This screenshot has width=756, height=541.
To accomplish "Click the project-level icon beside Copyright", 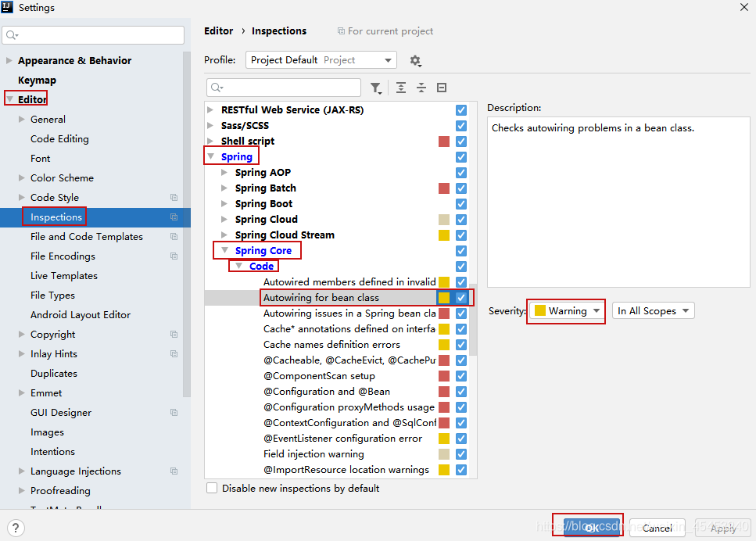I will [x=174, y=334].
